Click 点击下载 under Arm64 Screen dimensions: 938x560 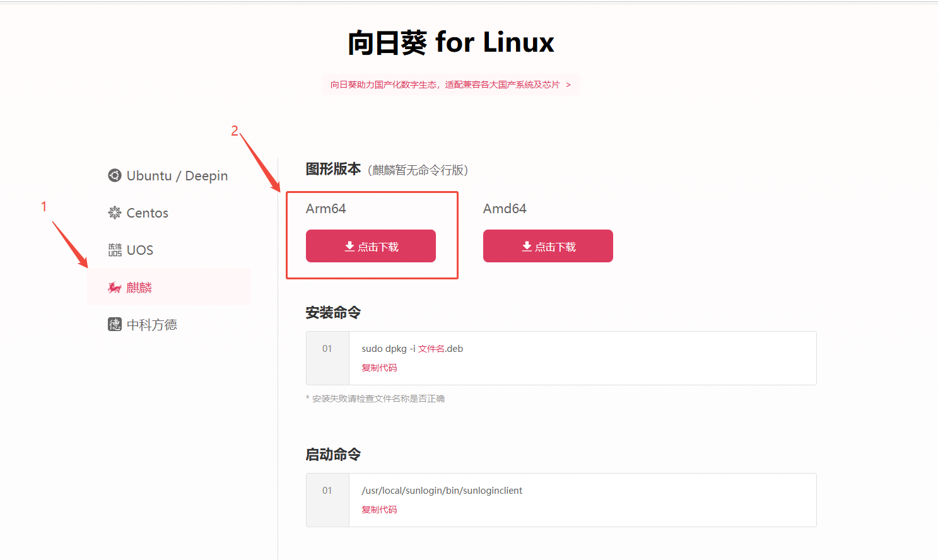370,246
